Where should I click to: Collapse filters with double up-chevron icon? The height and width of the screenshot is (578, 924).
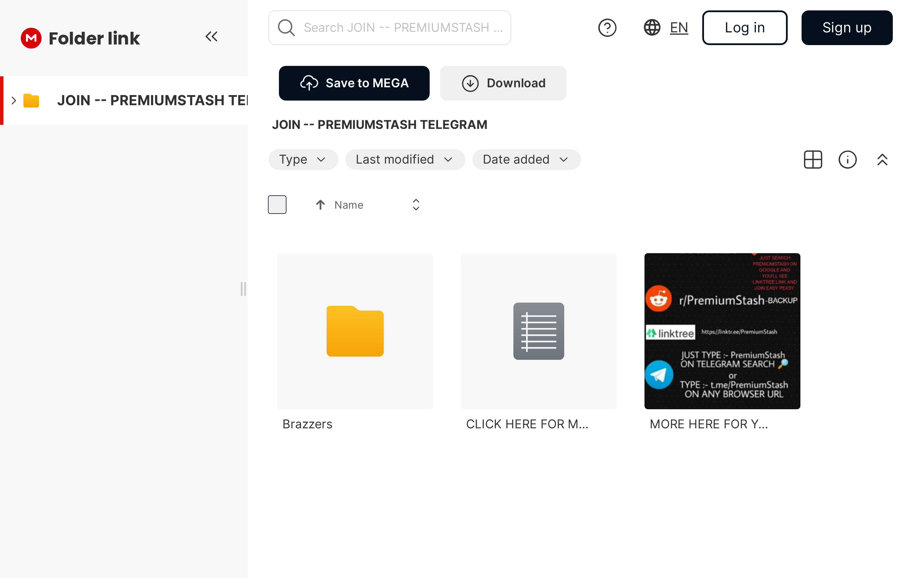pos(882,160)
